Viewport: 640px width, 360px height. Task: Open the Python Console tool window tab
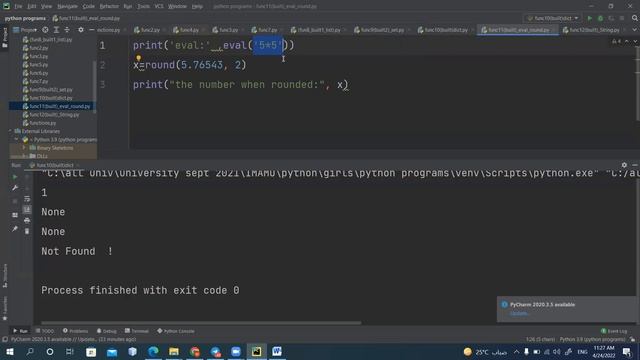[x=176, y=331]
